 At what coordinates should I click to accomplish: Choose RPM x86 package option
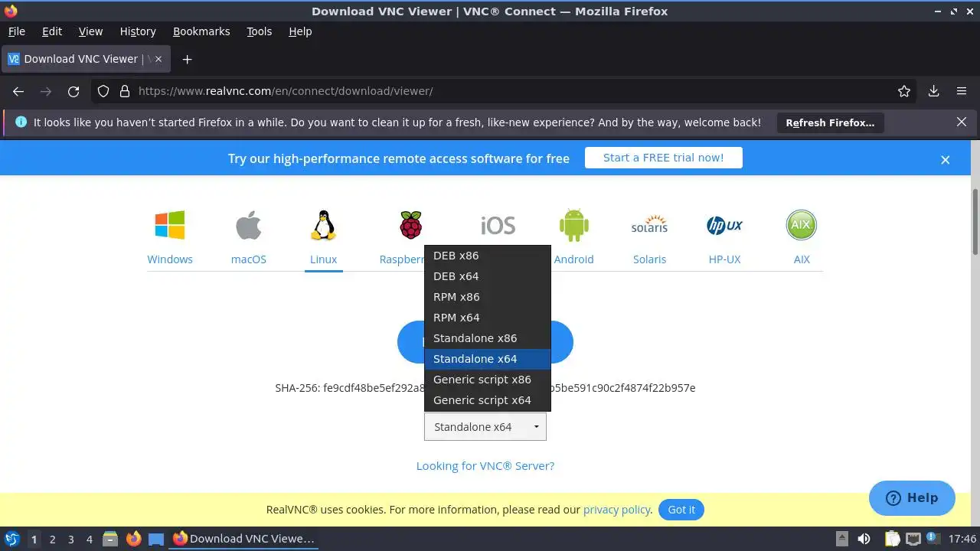click(x=487, y=297)
